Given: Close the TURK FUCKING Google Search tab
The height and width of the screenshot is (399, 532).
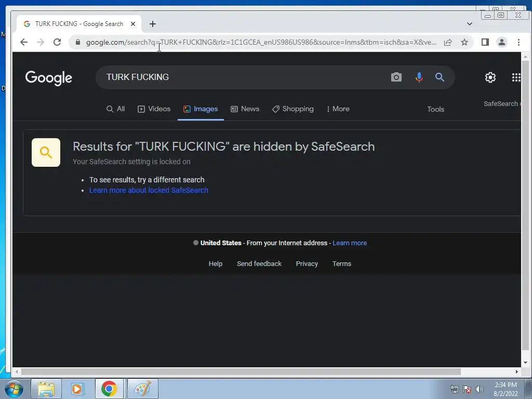Looking at the screenshot, I should [133, 24].
